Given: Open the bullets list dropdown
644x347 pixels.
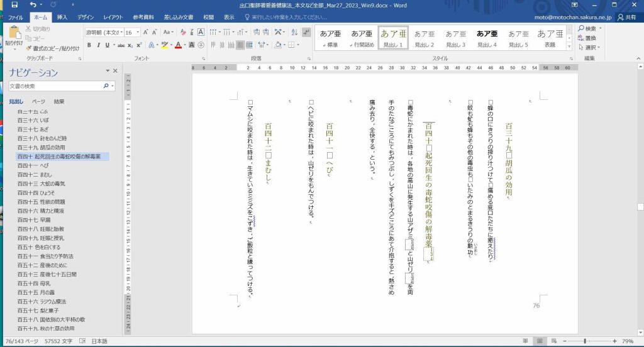Looking at the screenshot, I should point(219,32).
